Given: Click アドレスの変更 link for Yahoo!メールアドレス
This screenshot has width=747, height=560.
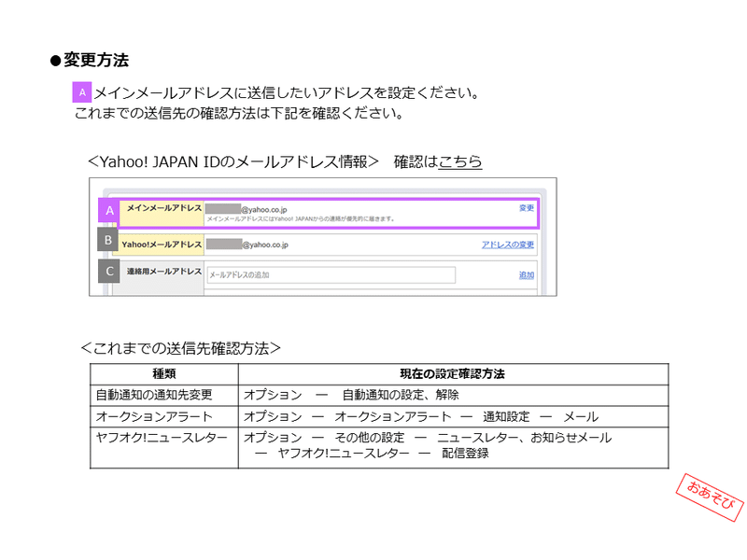Looking at the screenshot, I should pyautogui.click(x=507, y=245).
